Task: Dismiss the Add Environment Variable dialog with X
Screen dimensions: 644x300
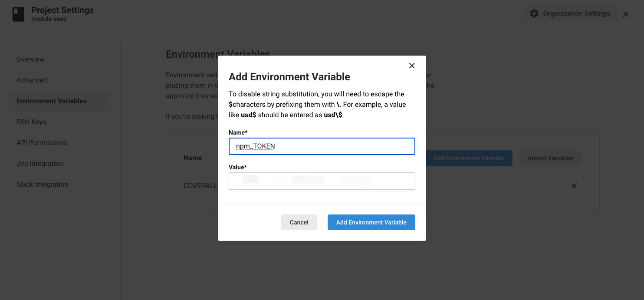Action: coord(412,66)
